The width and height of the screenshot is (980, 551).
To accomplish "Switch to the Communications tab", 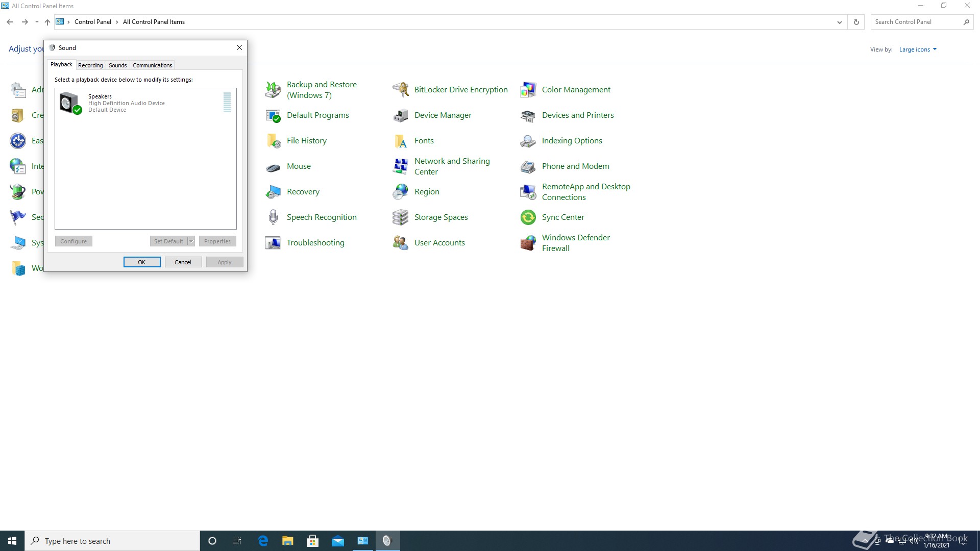I will (x=152, y=65).
